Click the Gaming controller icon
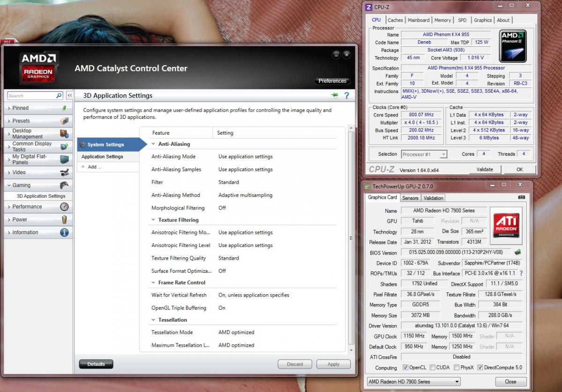The height and width of the screenshot is (392, 562). coord(65,185)
